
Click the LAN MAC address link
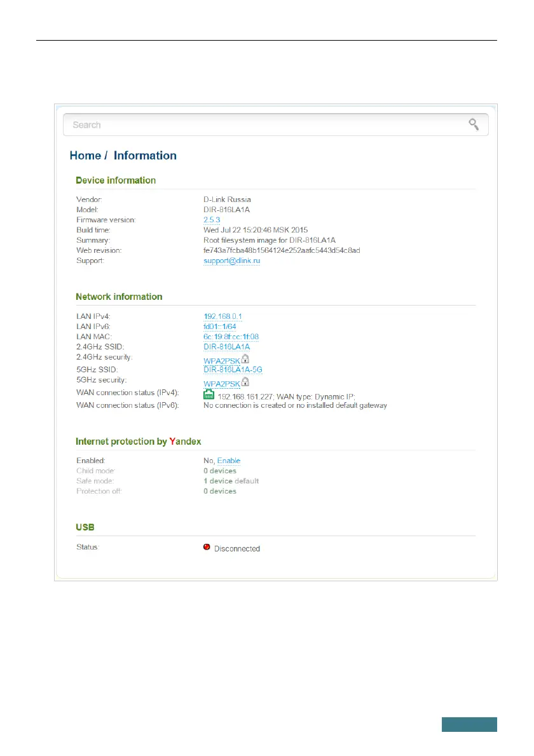pyautogui.click(x=231, y=337)
